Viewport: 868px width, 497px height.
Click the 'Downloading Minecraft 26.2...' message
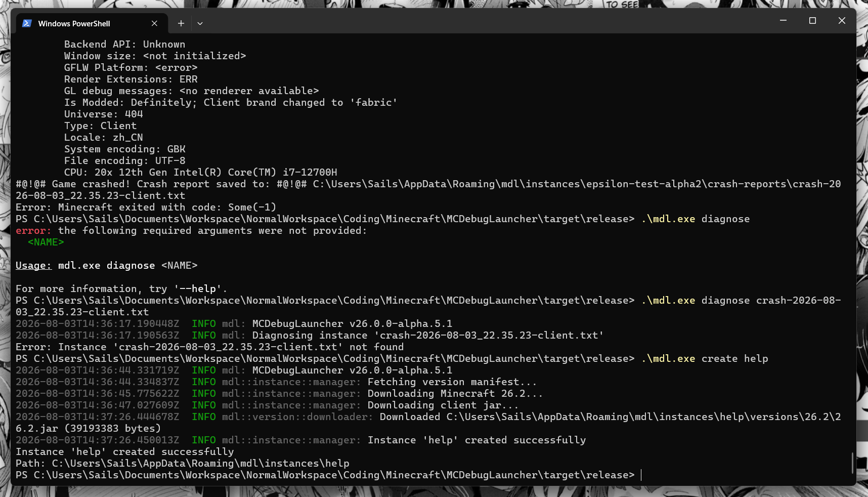pyautogui.click(x=455, y=394)
